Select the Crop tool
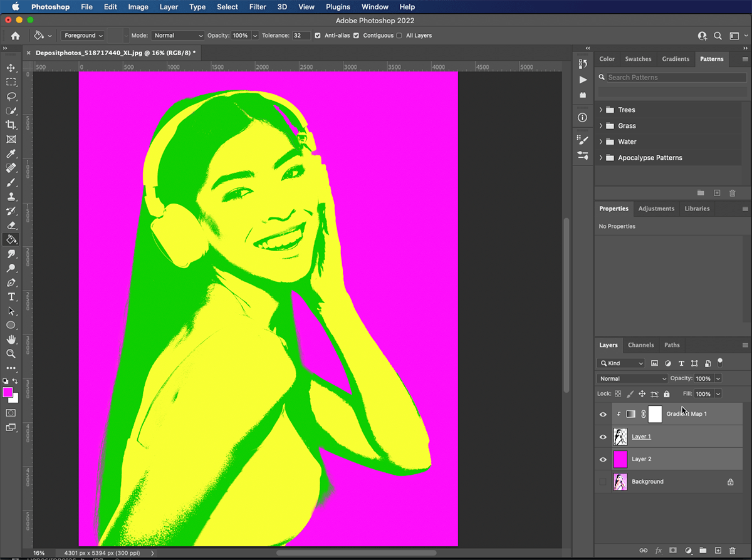Viewport: 752px width, 560px height. pyautogui.click(x=11, y=124)
